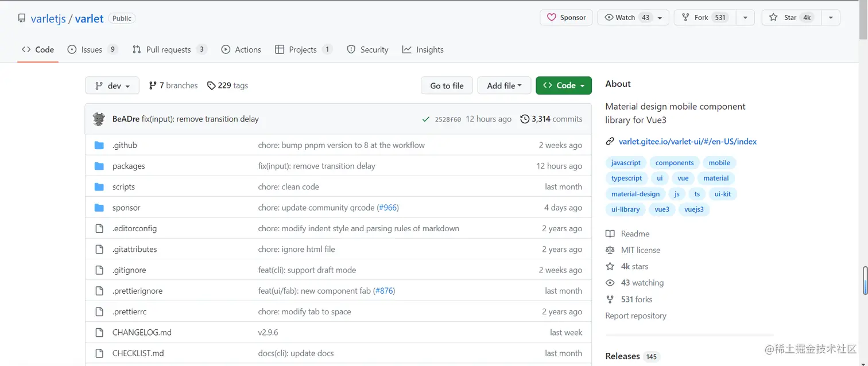Open the green Code dropdown button
The width and height of the screenshot is (868, 366).
pyautogui.click(x=564, y=85)
